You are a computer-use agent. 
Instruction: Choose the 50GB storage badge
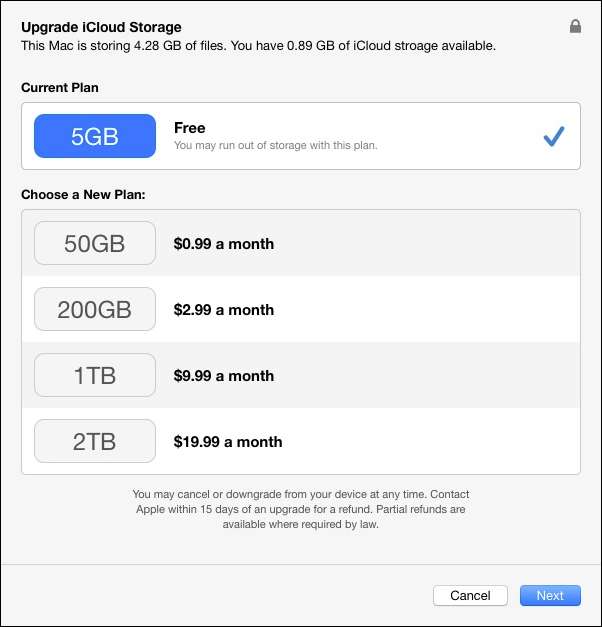point(95,243)
